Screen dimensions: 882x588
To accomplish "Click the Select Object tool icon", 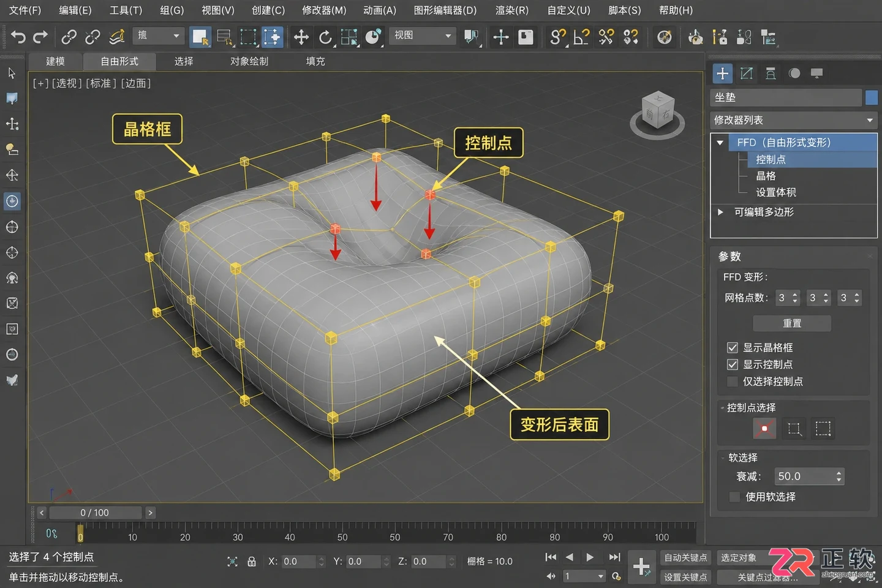I will 200,37.
